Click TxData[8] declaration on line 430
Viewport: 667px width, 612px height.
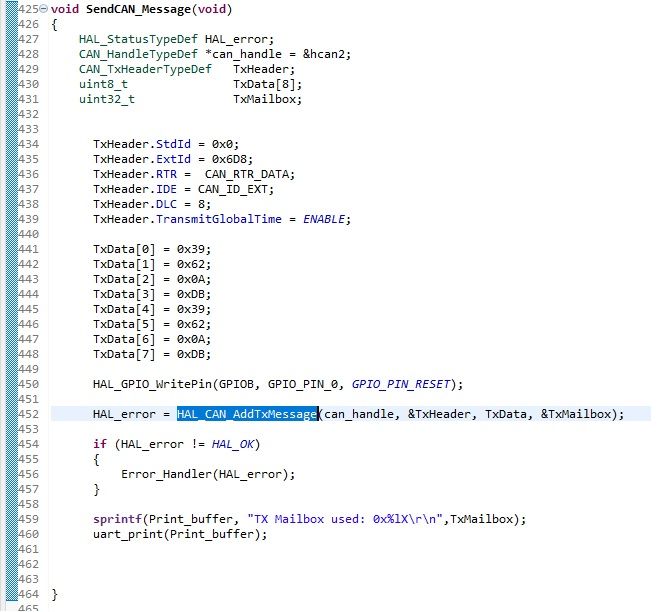(264, 84)
